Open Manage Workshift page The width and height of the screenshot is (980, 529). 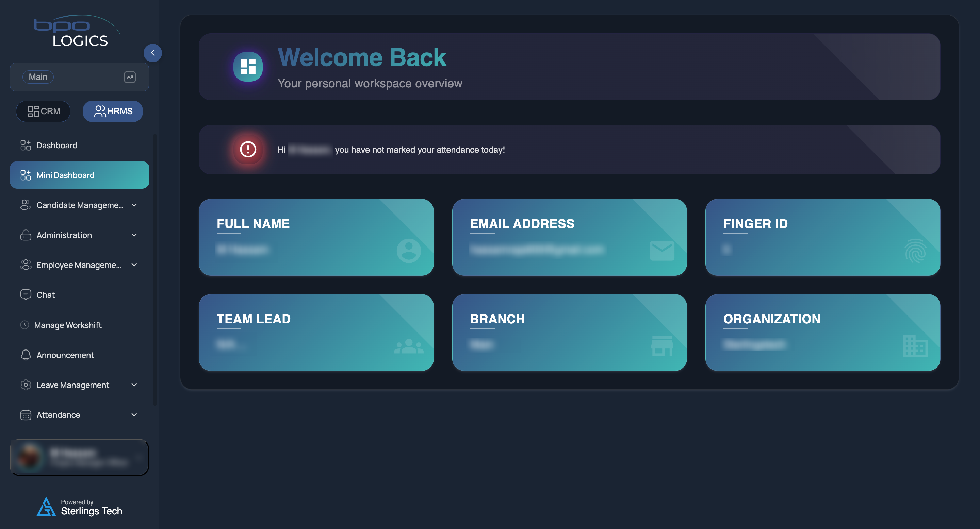pyautogui.click(x=79, y=325)
